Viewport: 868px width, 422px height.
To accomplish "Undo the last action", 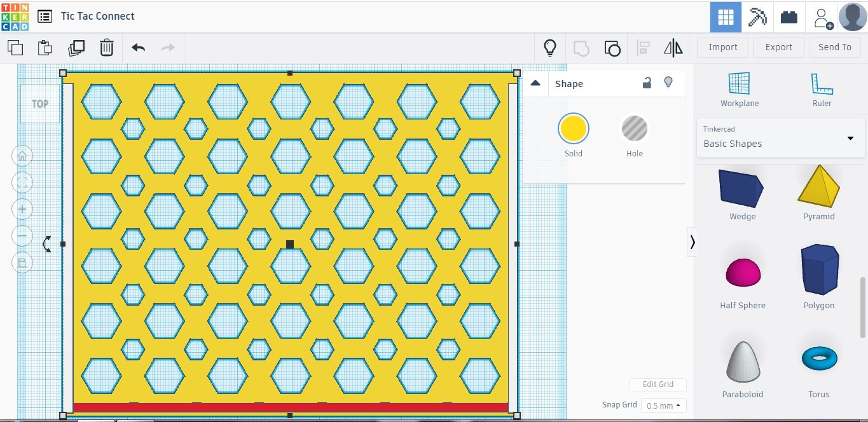I will point(138,48).
